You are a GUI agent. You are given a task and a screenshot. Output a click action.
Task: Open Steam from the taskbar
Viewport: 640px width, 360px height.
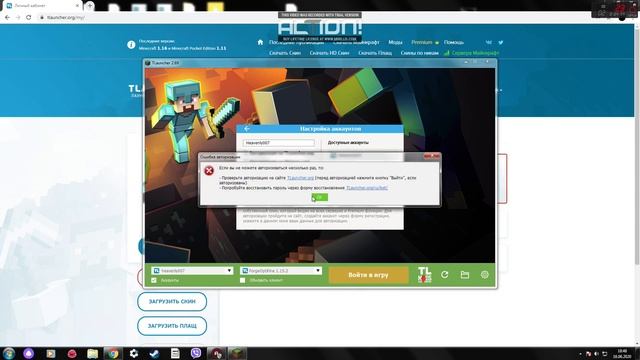tap(154, 353)
